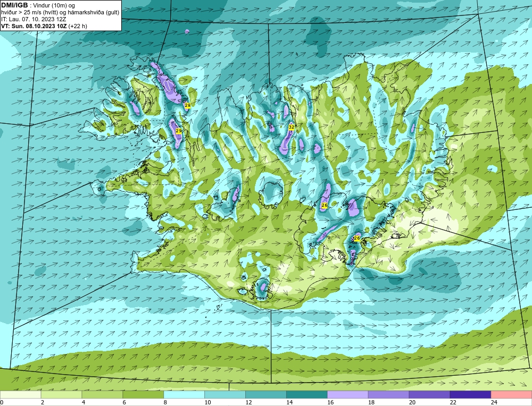Select the yellow 28 gust label in the Westfjords
The height and width of the screenshot is (406, 532).
188,105
